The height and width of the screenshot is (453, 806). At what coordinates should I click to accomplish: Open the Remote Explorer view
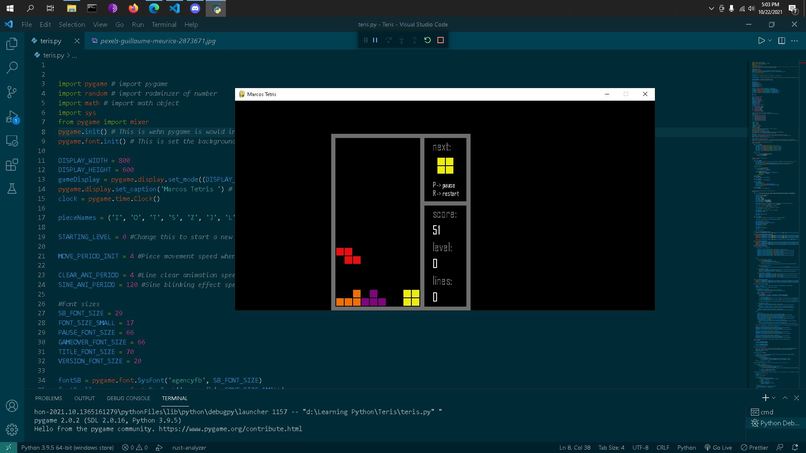click(12, 140)
